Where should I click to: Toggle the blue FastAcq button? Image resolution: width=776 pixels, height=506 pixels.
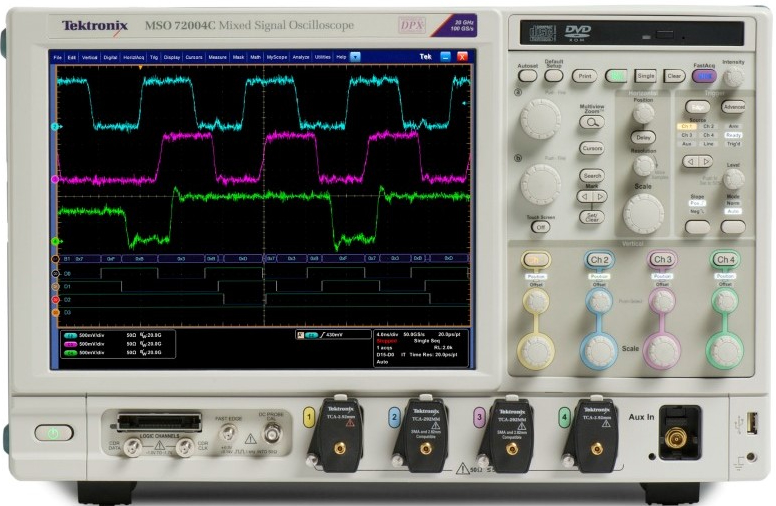(x=705, y=76)
